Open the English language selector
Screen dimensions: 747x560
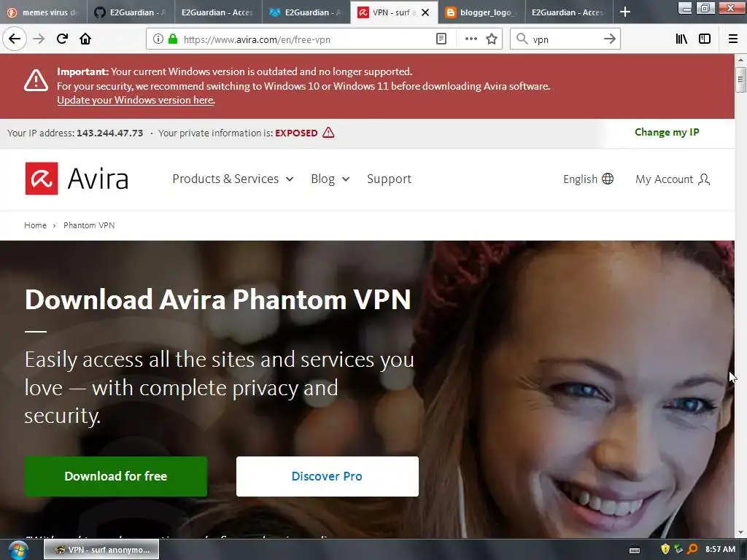tap(589, 179)
